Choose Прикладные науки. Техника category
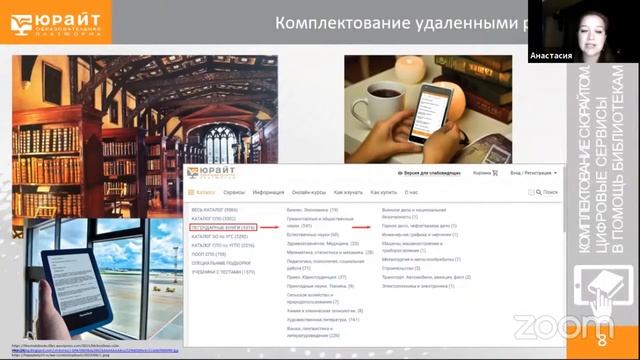Viewport: 640px width, 360px height. click(320, 286)
